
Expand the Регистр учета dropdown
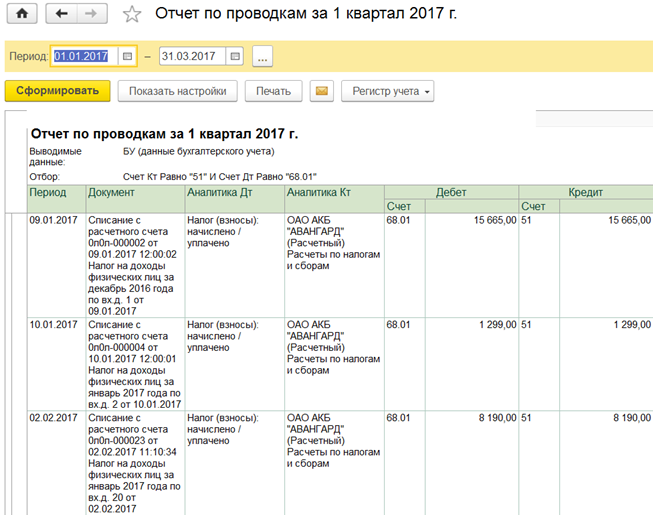tap(387, 91)
